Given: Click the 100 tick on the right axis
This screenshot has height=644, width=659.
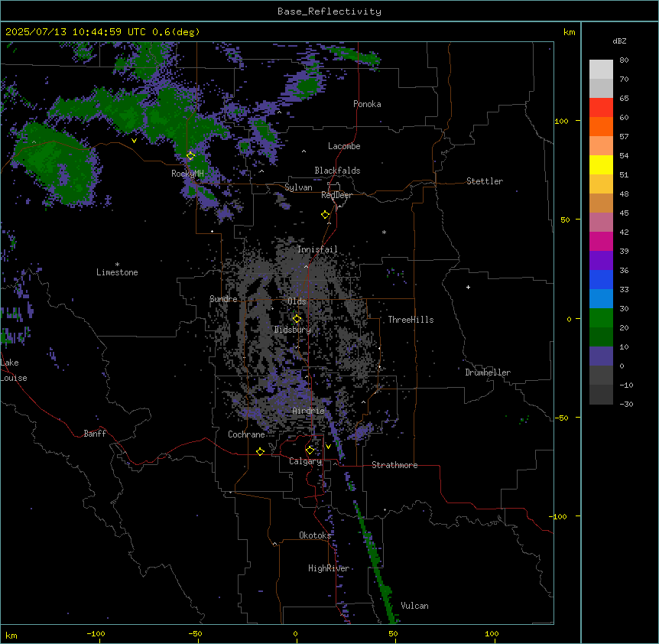Looking at the screenshot, I should pyautogui.click(x=561, y=121).
